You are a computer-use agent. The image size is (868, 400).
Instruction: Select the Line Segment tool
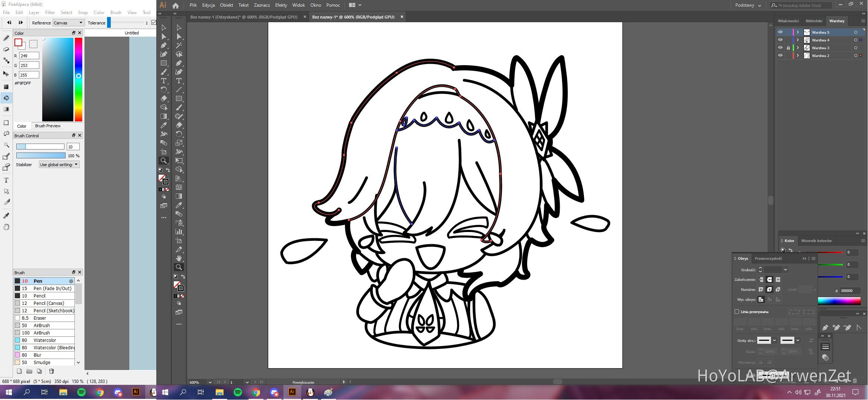179,90
